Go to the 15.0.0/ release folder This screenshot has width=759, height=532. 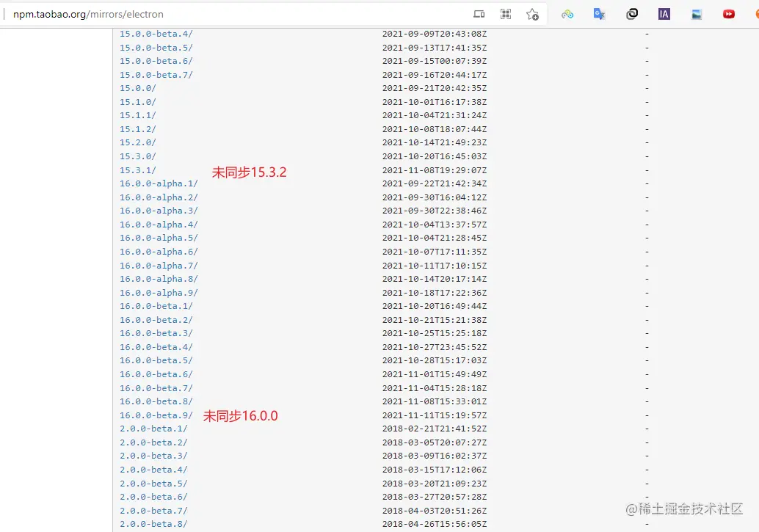pyautogui.click(x=137, y=88)
